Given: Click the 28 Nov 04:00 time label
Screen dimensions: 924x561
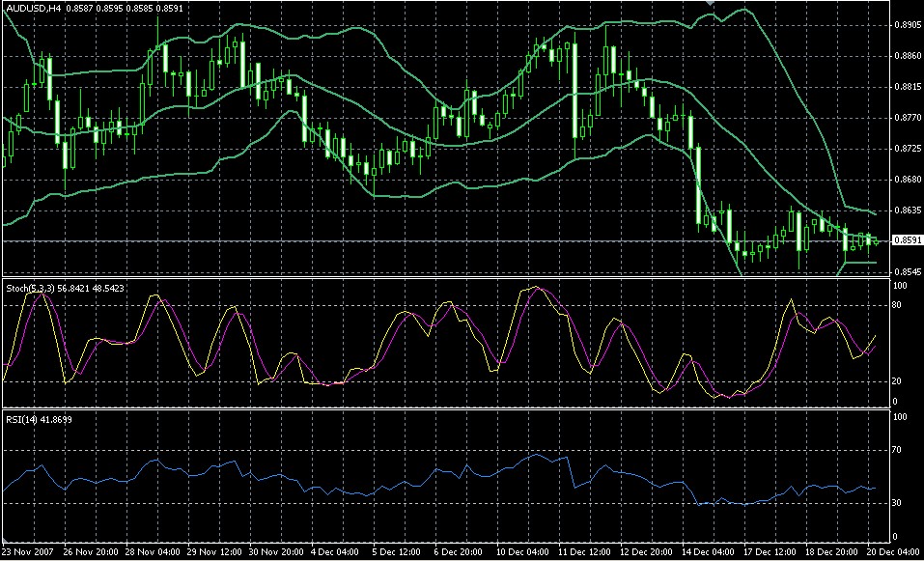Looking at the screenshot, I should 152,552.
